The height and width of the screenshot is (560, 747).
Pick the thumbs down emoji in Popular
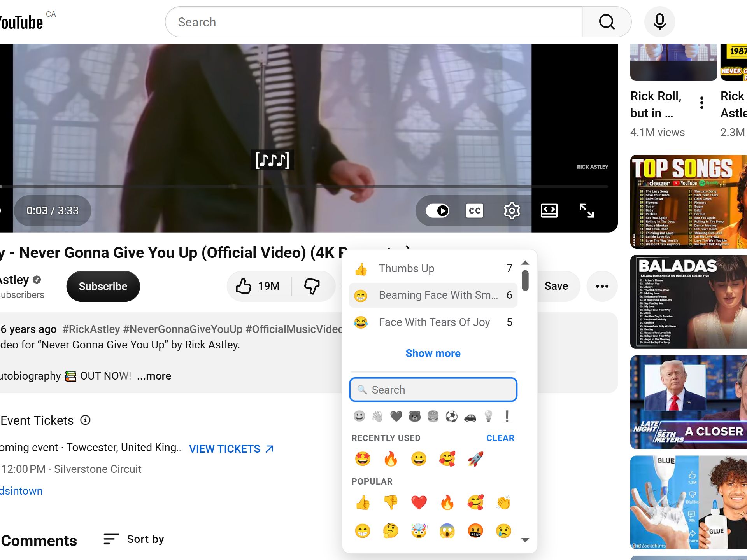391,502
